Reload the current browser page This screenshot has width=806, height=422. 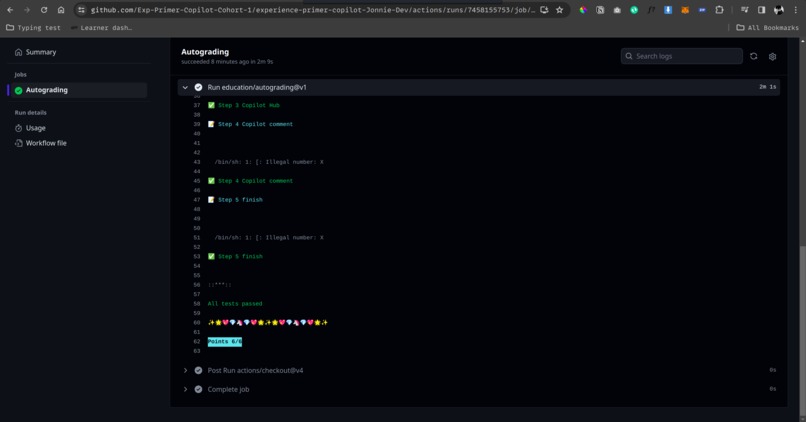[x=44, y=10]
